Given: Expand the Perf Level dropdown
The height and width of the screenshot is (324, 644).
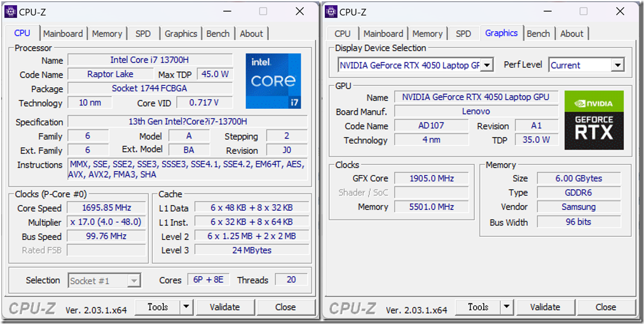Looking at the screenshot, I should 617,65.
